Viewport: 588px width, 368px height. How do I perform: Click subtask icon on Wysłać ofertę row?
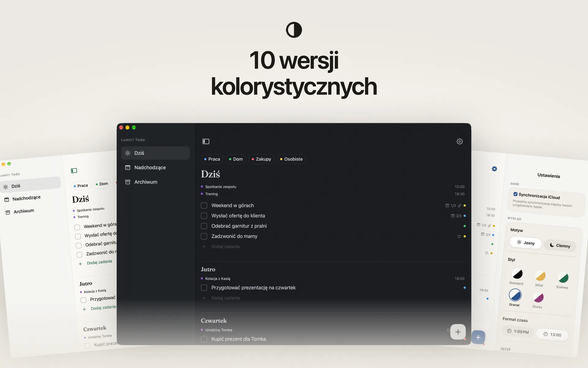[453, 216]
